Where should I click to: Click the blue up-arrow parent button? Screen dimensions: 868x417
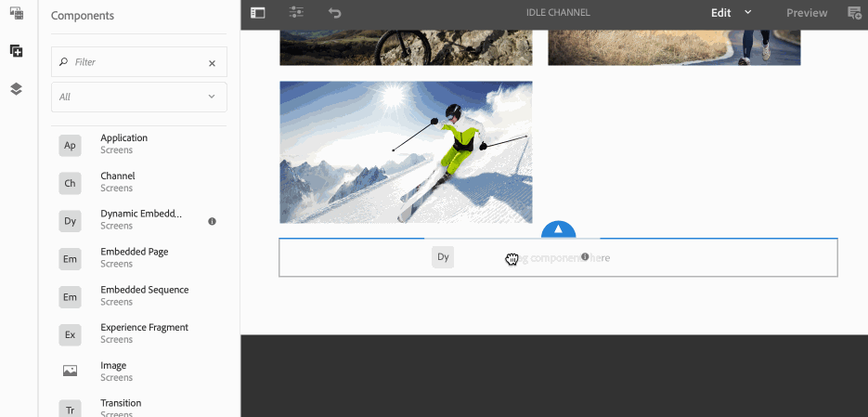click(x=559, y=228)
